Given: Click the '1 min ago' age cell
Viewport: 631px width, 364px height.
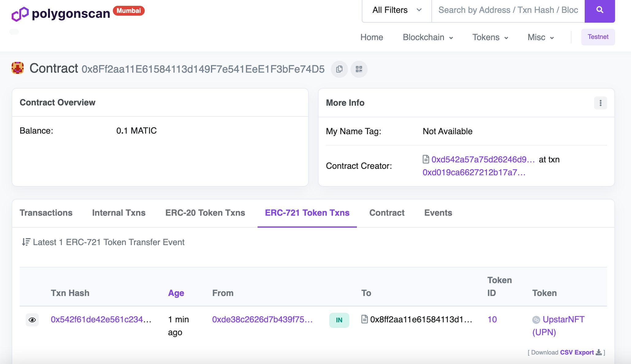Looking at the screenshot, I should 178,326.
